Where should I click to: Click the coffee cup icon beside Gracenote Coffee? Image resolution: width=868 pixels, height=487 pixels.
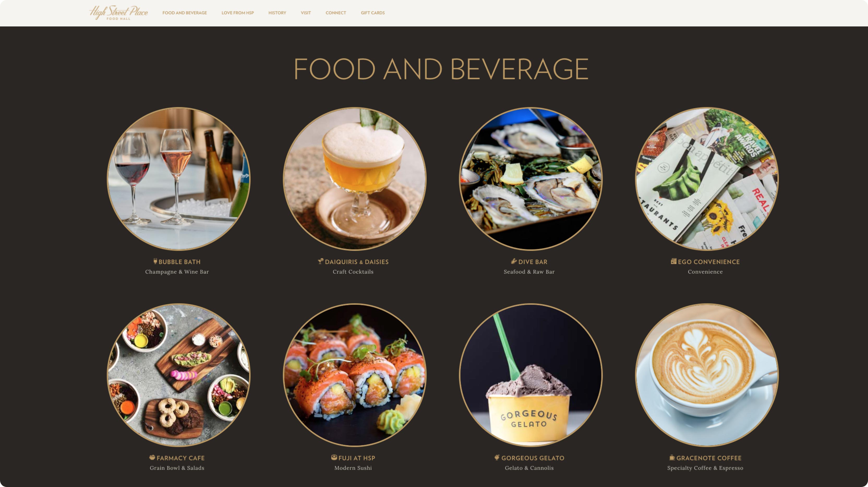(x=672, y=457)
